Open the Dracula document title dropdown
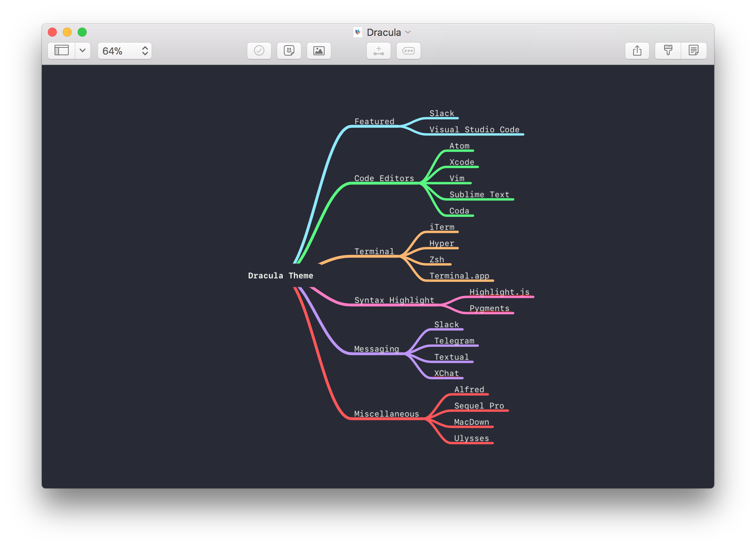The width and height of the screenshot is (756, 548). [384, 32]
